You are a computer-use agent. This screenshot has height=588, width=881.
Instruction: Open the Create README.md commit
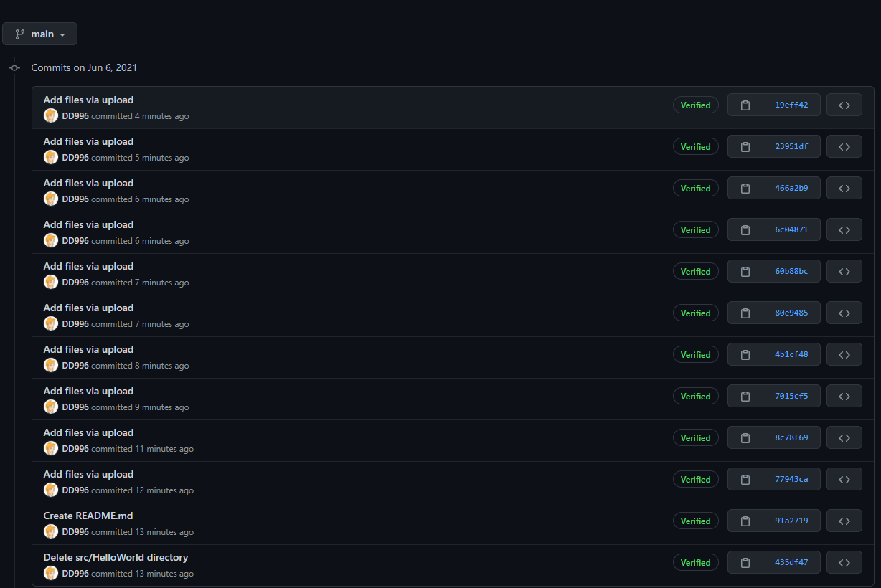click(x=88, y=516)
